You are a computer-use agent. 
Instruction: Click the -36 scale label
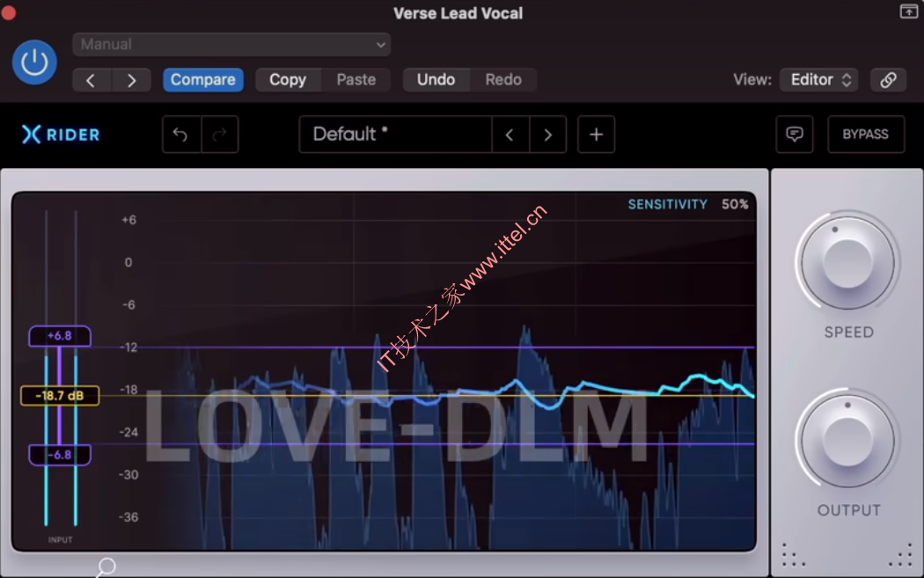(128, 517)
